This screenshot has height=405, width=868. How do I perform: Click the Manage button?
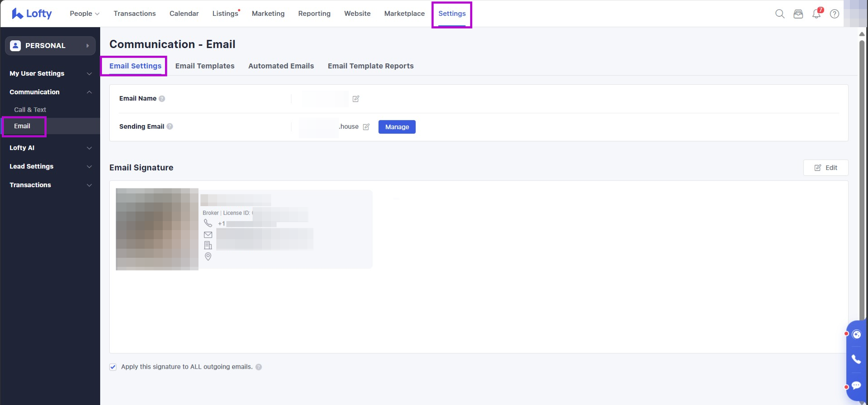pos(397,127)
